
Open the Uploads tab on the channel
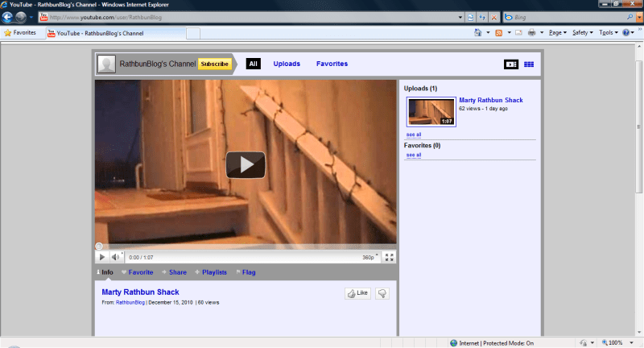(287, 64)
